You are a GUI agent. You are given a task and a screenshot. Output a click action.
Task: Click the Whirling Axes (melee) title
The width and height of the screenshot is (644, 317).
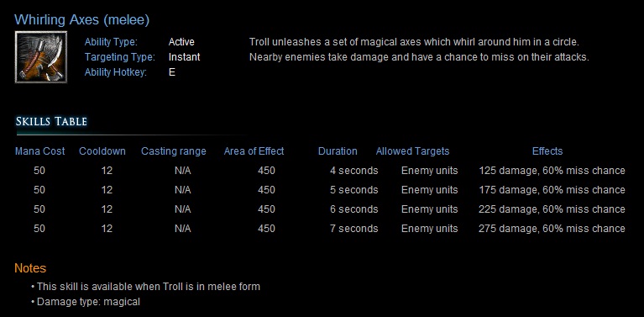pos(81,19)
